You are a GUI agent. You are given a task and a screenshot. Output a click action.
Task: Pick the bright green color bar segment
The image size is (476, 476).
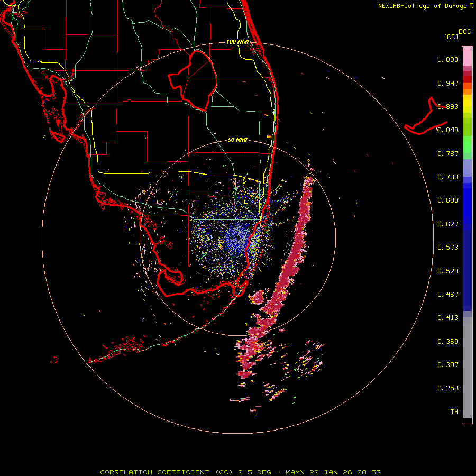point(467,144)
